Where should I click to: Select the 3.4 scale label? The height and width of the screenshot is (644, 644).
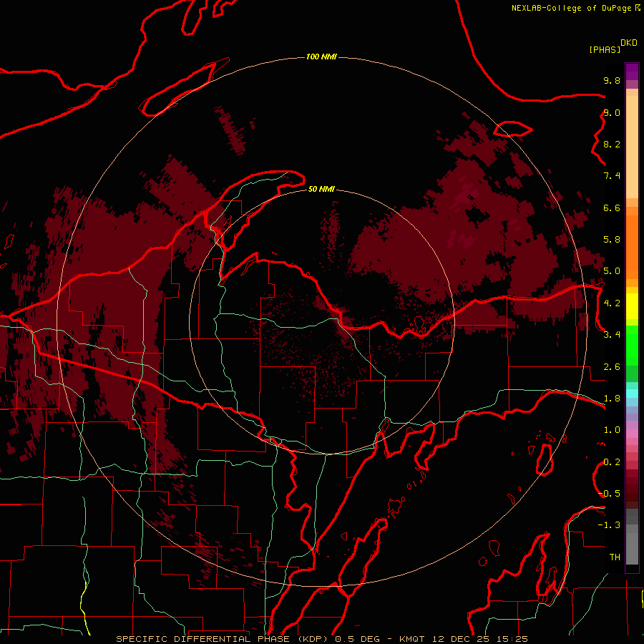click(612, 335)
